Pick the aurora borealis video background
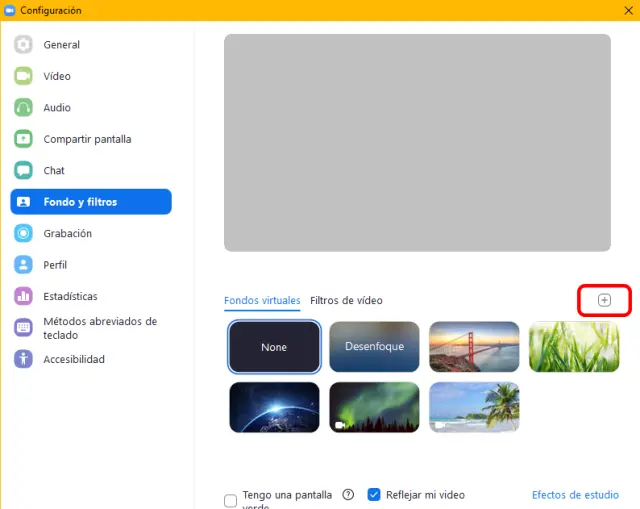The width and height of the screenshot is (640, 509). point(374,407)
